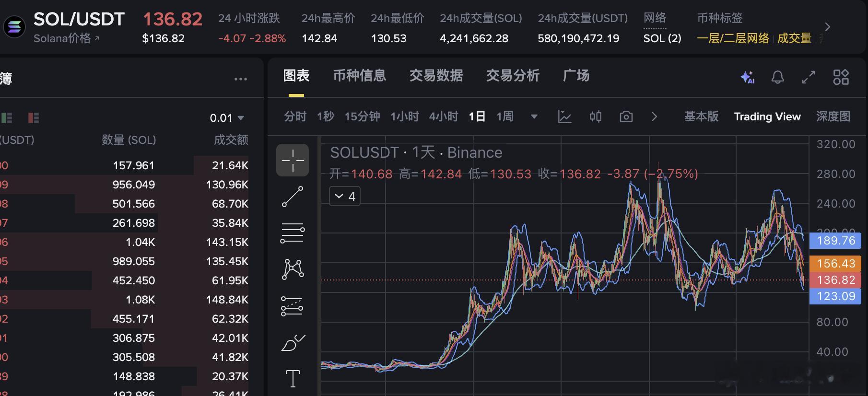Select the brush drawing tool
868x396 pixels.
293,342
